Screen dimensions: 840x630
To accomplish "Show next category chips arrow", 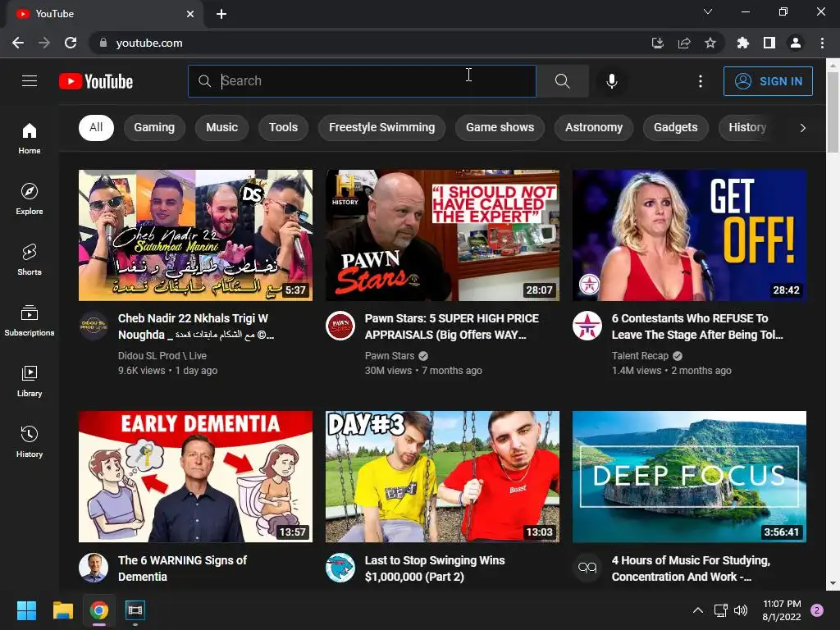I will [x=802, y=127].
